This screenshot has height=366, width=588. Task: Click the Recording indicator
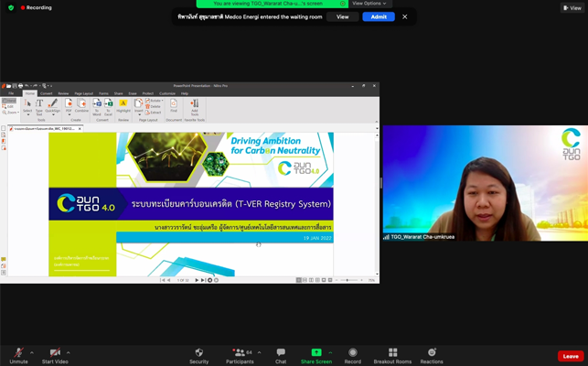37,7
